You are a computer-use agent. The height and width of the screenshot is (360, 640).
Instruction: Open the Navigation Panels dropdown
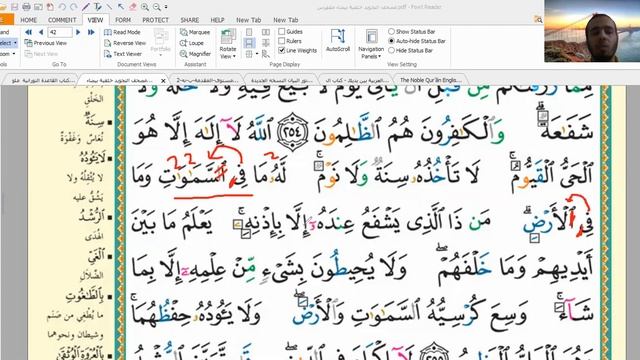point(371,44)
